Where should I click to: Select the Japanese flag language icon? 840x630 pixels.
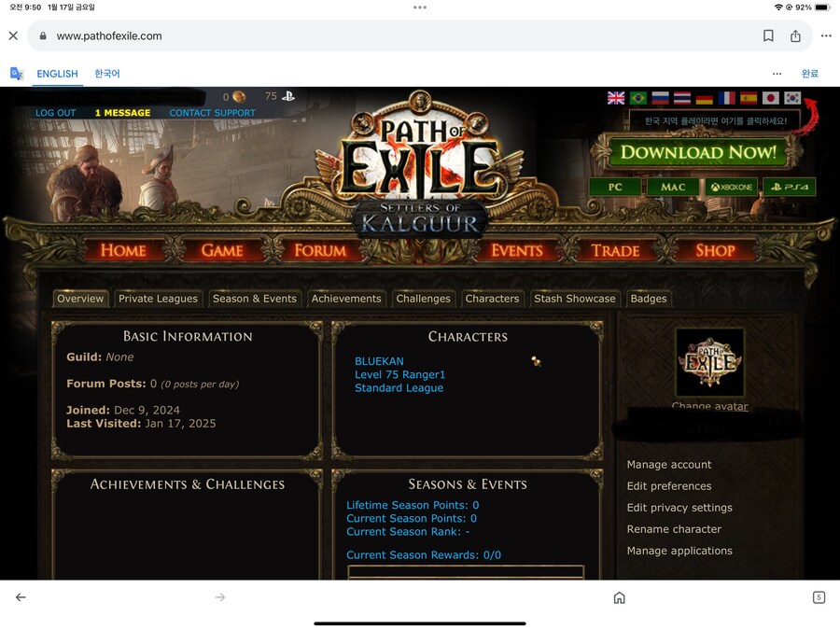(770, 98)
